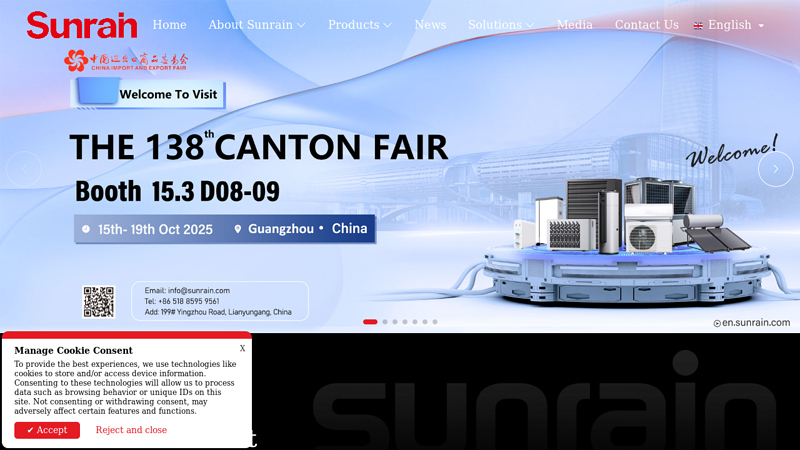Click the QR code on the banner
Screen dimensions: 800x450
point(99,302)
